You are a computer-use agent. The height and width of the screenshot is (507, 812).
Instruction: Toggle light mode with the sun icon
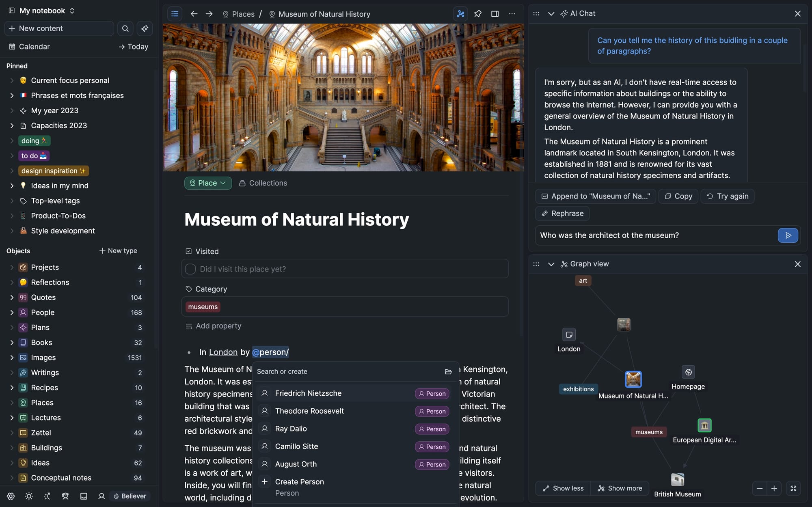(29, 496)
